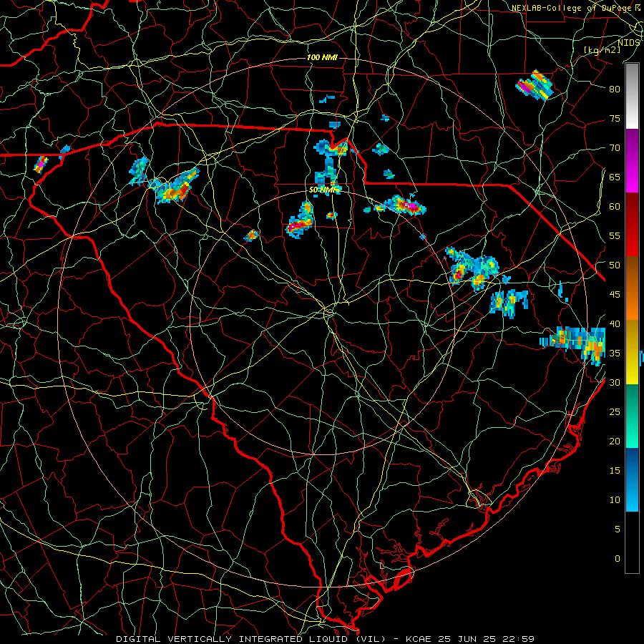Click the 30 value on the color scale
This screenshot has height=644, width=644.
tap(615, 383)
